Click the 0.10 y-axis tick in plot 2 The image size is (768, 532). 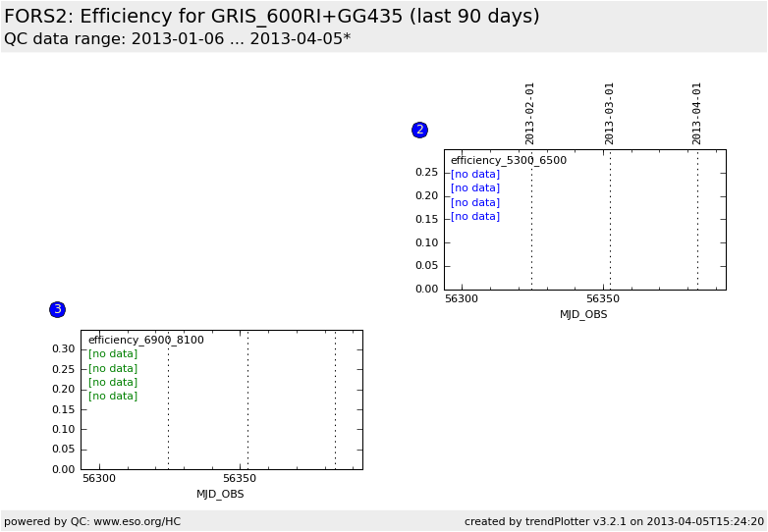(426, 242)
